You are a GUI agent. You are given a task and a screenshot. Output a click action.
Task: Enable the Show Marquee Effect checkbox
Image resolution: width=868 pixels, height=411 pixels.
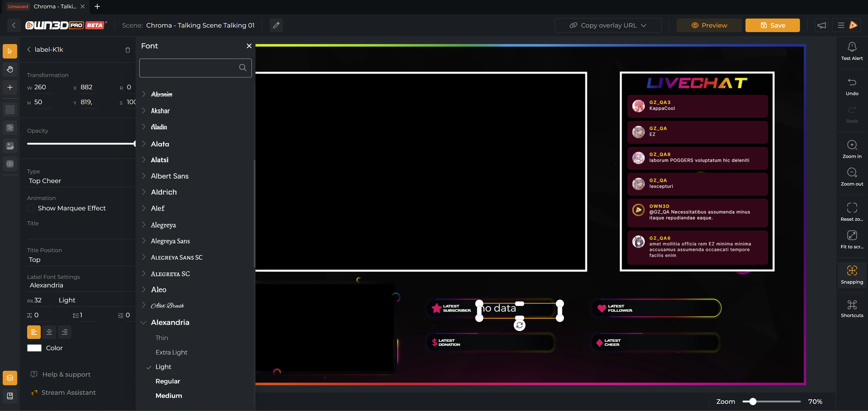(31, 208)
